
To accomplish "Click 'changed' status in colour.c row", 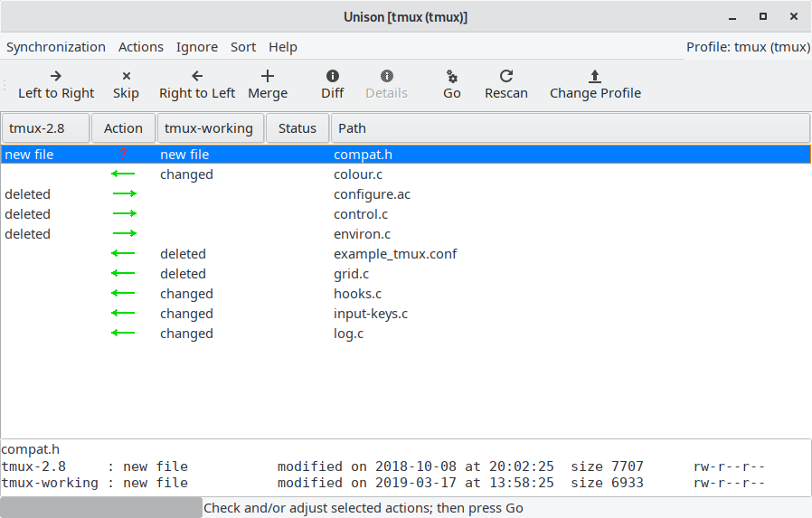I will click(x=186, y=174).
